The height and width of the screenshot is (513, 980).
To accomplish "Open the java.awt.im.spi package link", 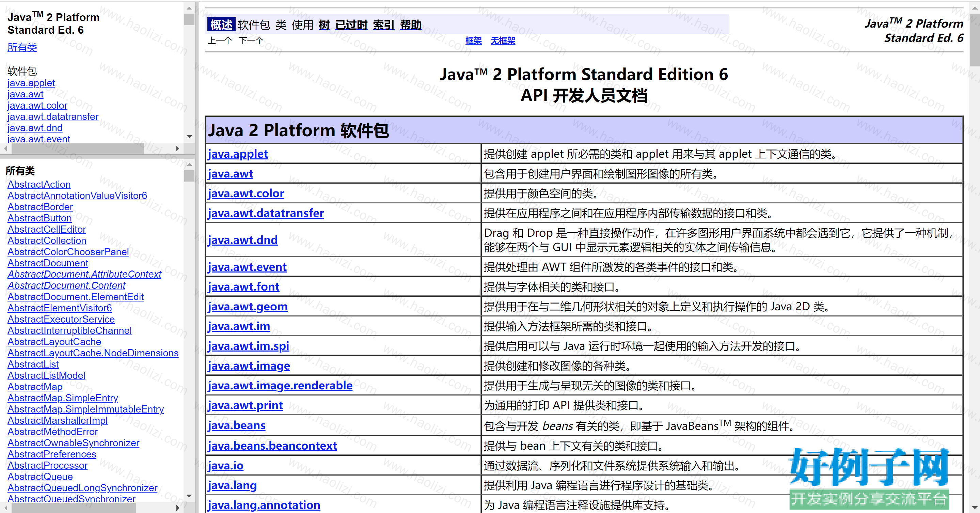I will coord(249,346).
